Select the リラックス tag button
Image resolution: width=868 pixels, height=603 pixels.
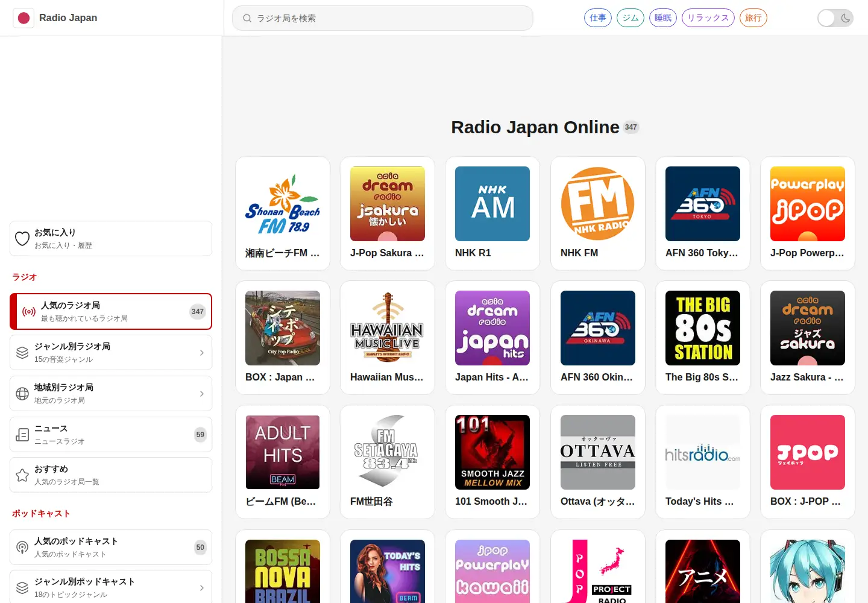click(x=708, y=18)
